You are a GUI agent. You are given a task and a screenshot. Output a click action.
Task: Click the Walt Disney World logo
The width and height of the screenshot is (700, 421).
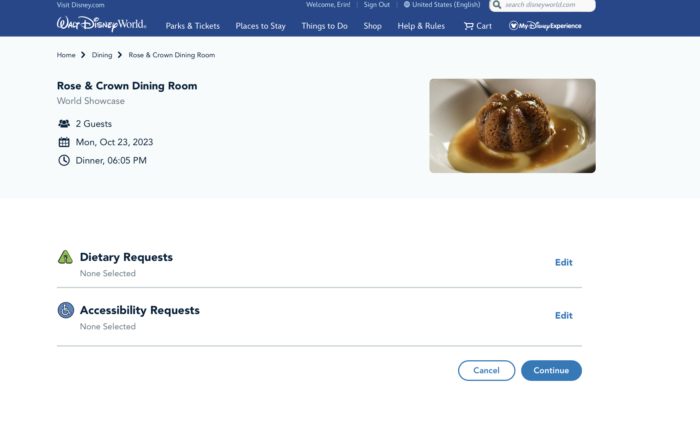[x=101, y=24]
